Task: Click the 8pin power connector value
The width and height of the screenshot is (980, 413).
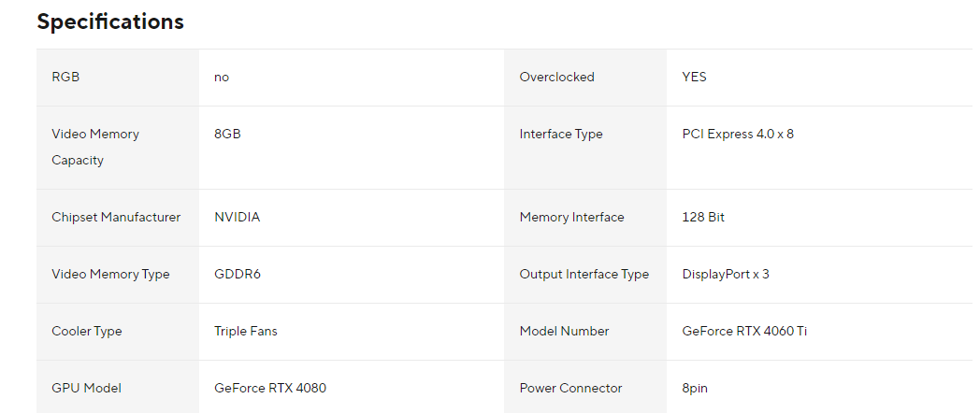Action: (x=695, y=389)
